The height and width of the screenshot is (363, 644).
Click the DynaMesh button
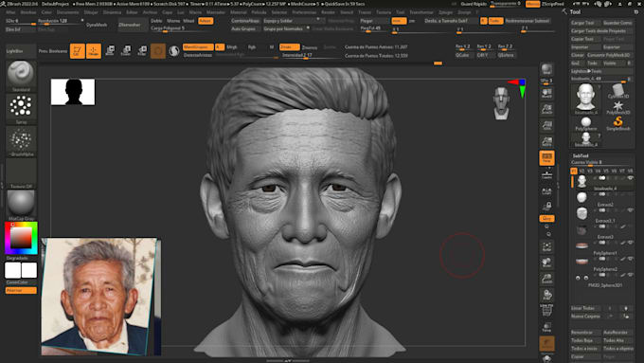97,25
